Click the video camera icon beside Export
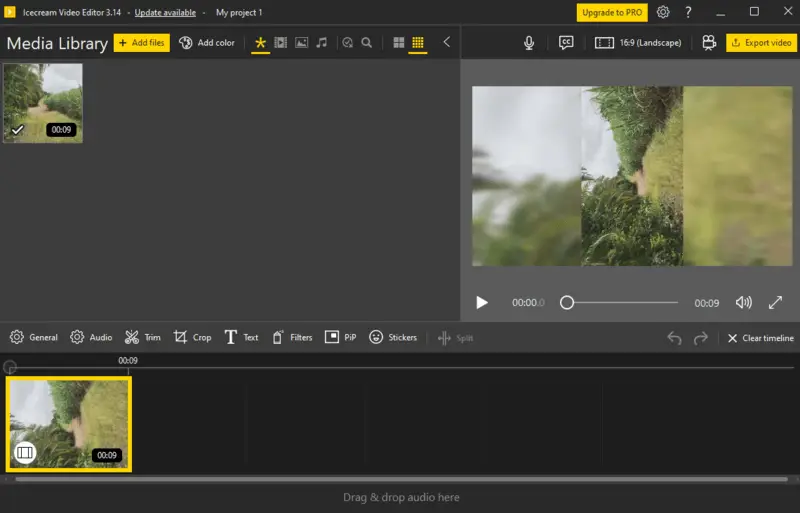Viewport: 800px width, 513px height. [x=708, y=43]
